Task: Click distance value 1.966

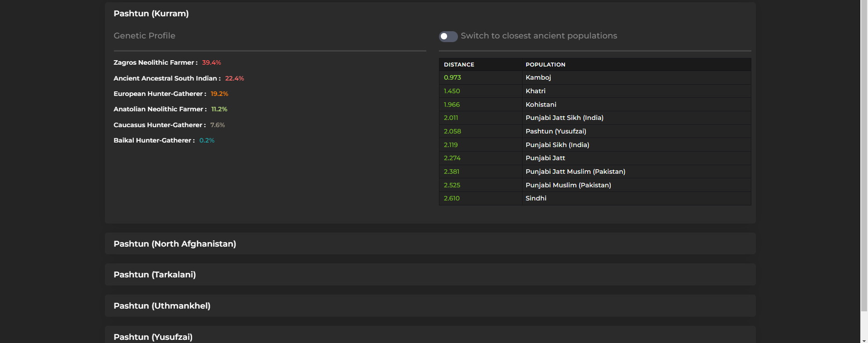Action: [452, 105]
